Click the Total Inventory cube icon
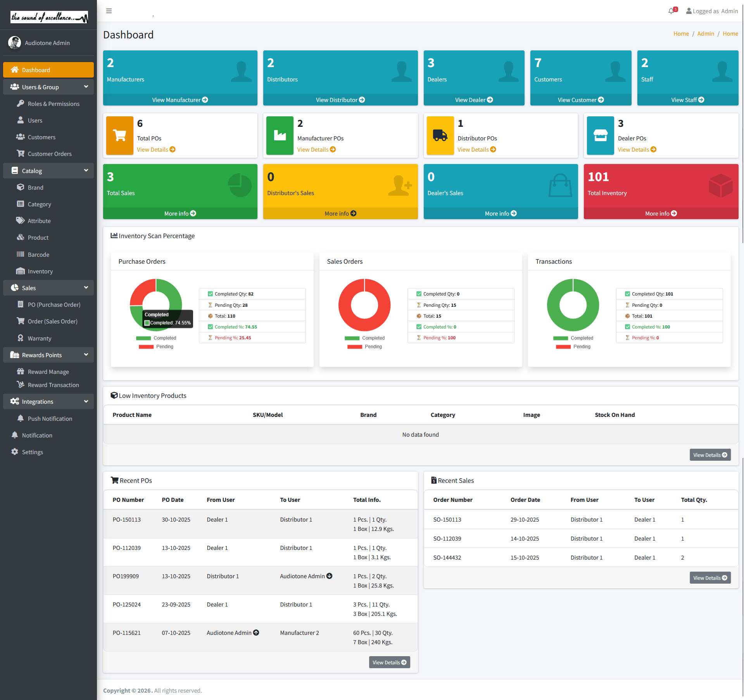The image size is (744, 700). click(x=721, y=185)
